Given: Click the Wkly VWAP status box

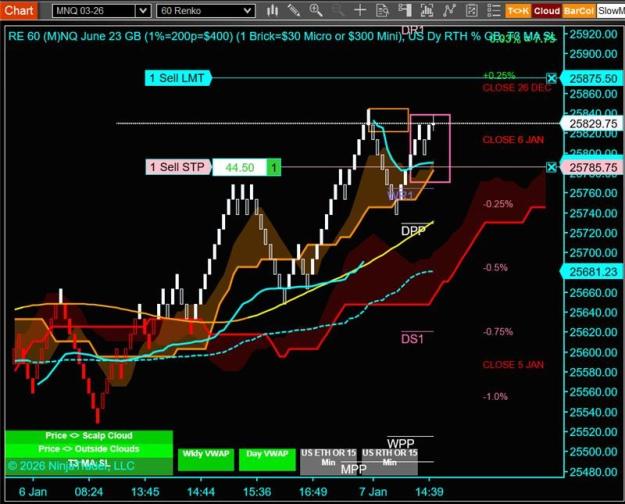Looking at the screenshot, I should coord(206,459).
